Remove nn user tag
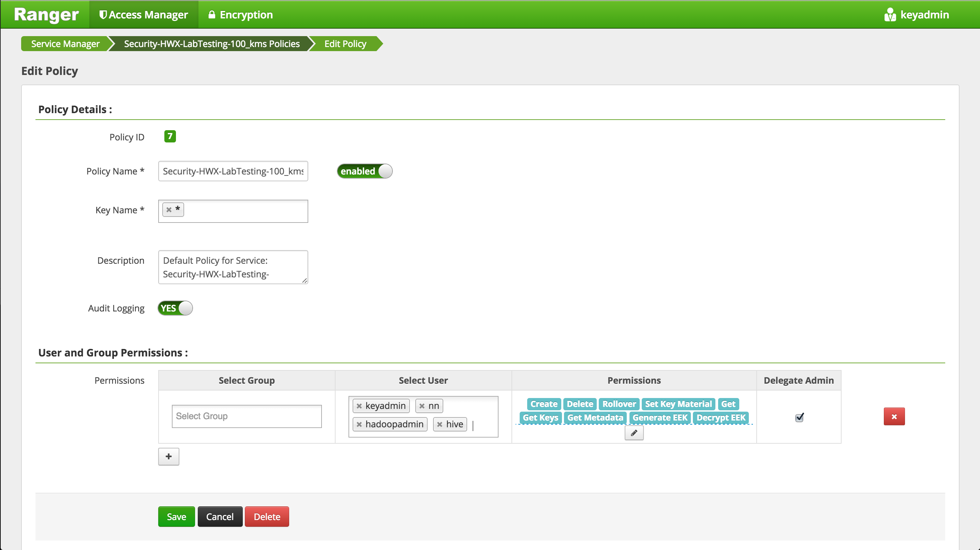Viewport: 980px width, 550px height. tap(421, 406)
